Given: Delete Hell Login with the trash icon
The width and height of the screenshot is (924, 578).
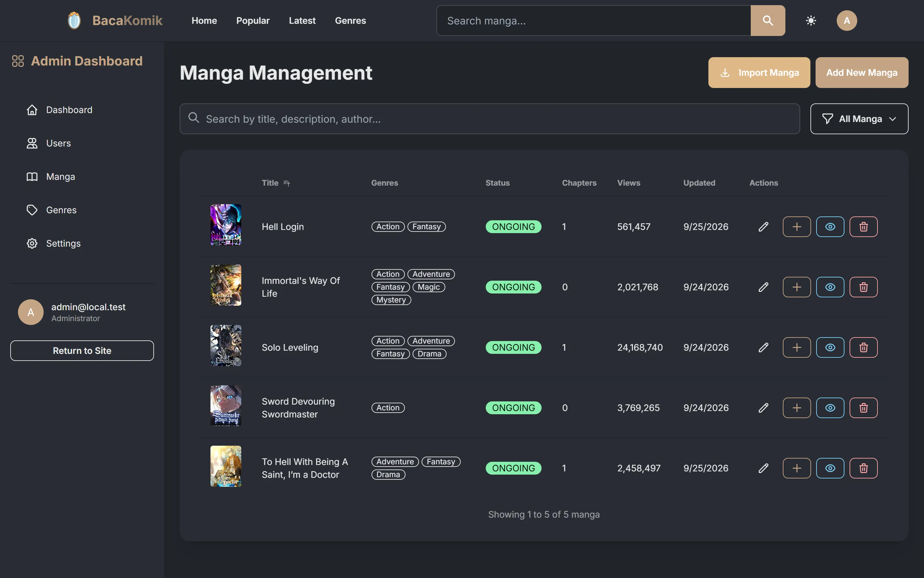Looking at the screenshot, I should coord(863,227).
